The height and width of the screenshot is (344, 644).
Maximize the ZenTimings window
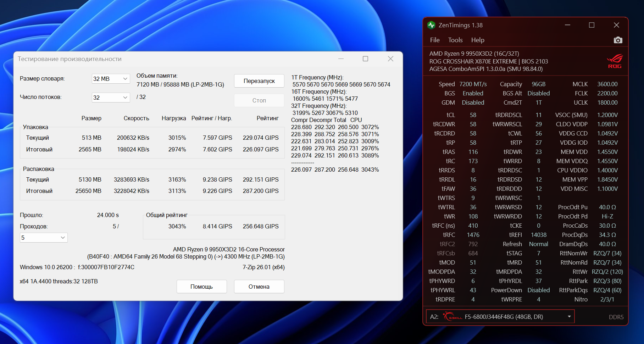(592, 25)
